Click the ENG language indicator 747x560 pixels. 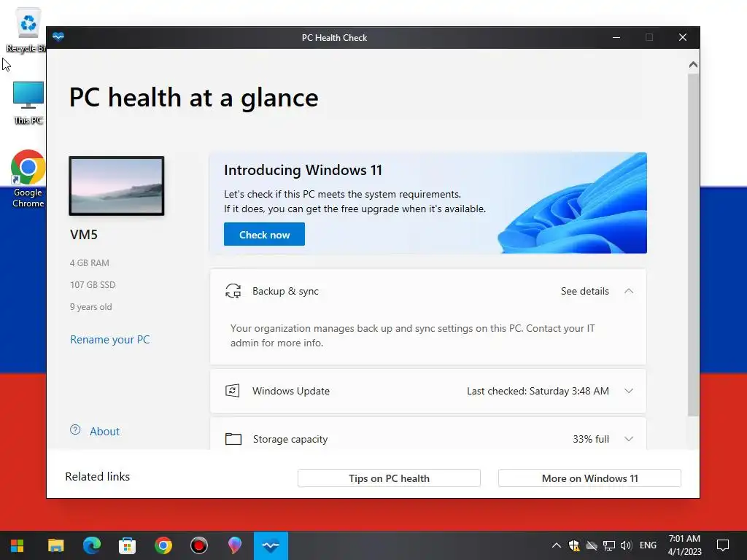click(x=648, y=545)
